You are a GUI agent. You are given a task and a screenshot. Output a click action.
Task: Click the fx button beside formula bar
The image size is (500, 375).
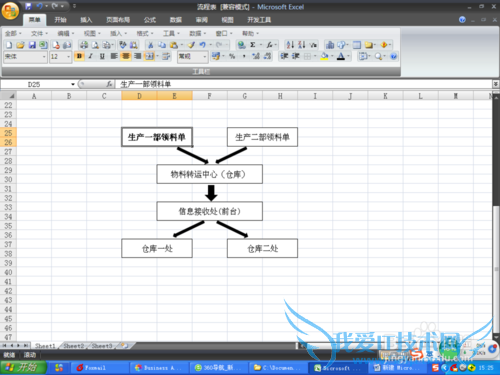pyautogui.click(x=109, y=84)
